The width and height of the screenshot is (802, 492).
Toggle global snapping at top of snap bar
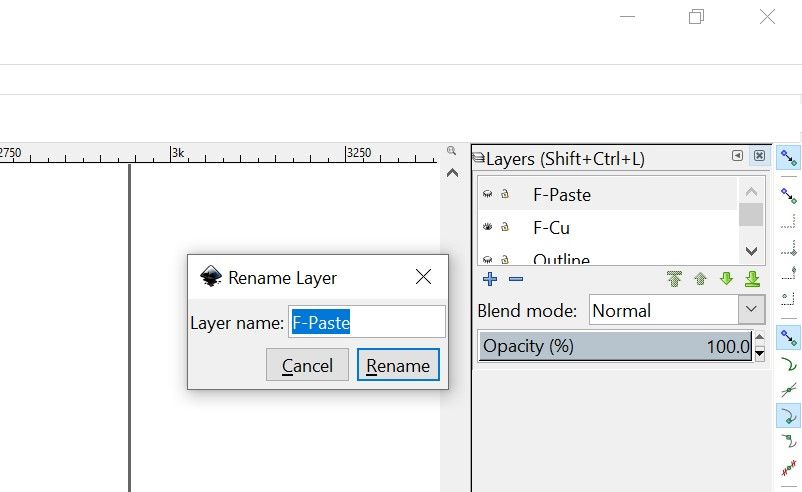tap(788, 158)
